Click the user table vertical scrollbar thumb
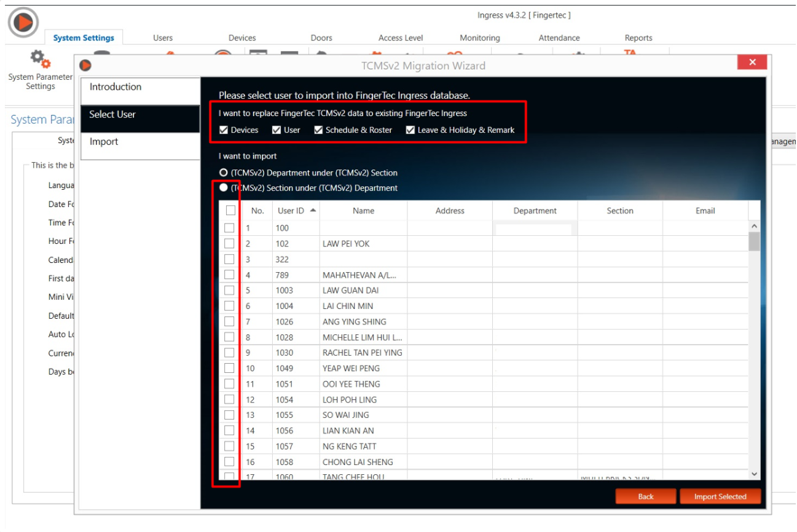Screen dimensions: 797x532 click(x=755, y=241)
